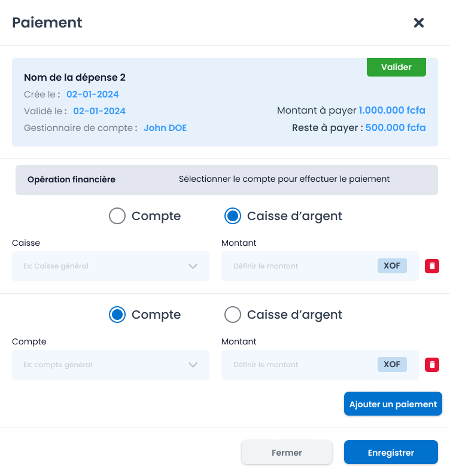
Task: Select the Caisse d'argent radio in the first payment
Action: [233, 216]
